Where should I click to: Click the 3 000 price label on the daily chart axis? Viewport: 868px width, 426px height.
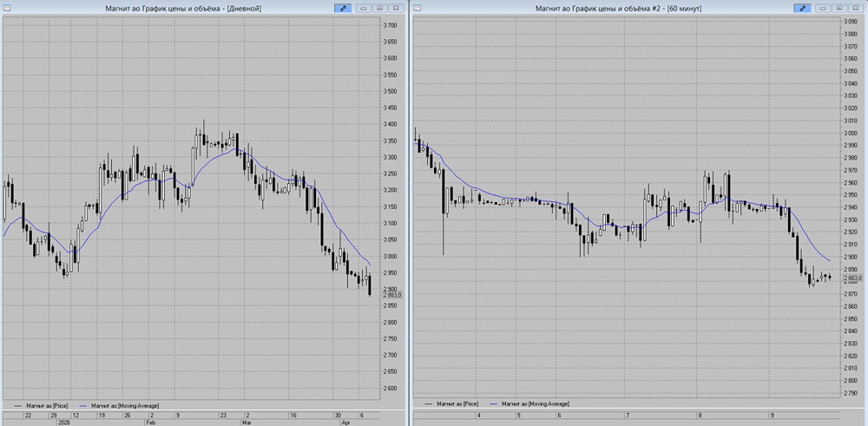[391, 256]
